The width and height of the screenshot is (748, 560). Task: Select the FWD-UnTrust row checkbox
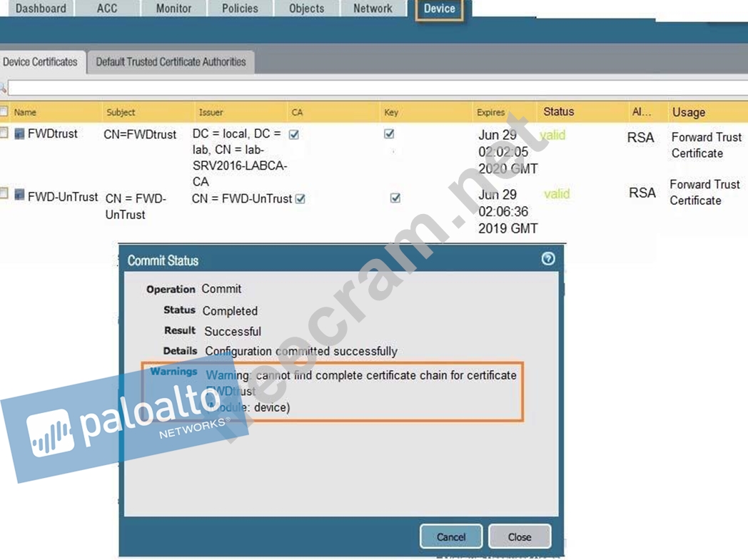[x=4, y=193]
